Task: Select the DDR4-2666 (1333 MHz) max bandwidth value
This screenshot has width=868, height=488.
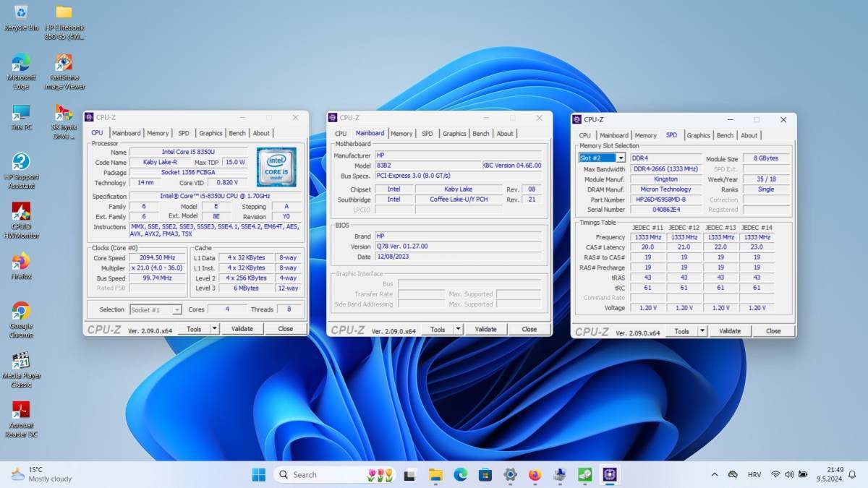Action: click(x=665, y=169)
